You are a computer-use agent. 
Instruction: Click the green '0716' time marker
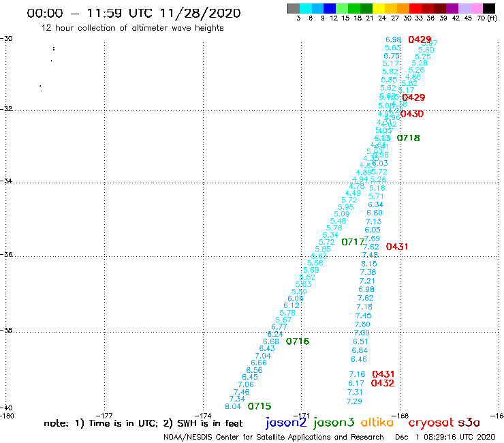click(x=298, y=341)
